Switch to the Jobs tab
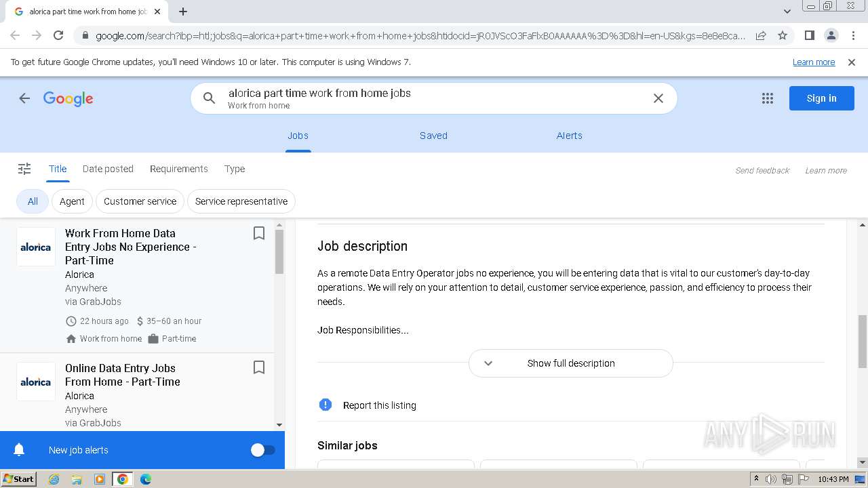Image resolution: width=868 pixels, height=488 pixels. pos(298,136)
